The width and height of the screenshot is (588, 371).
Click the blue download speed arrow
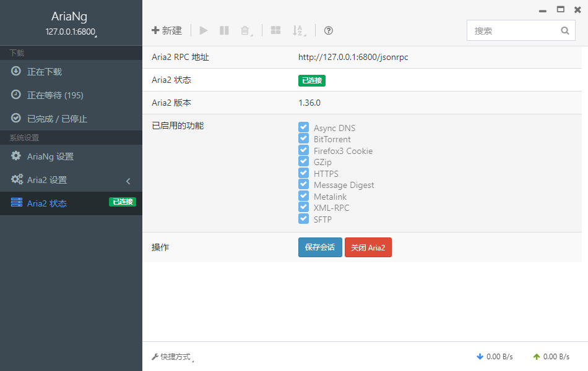tap(480, 357)
